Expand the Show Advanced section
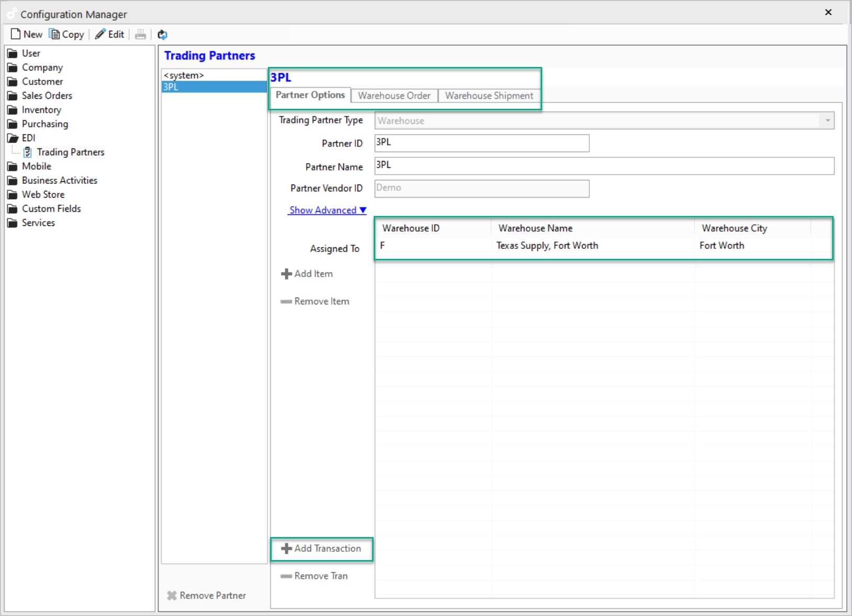Image resolution: width=852 pixels, height=616 pixels. (x=326, y=210)
